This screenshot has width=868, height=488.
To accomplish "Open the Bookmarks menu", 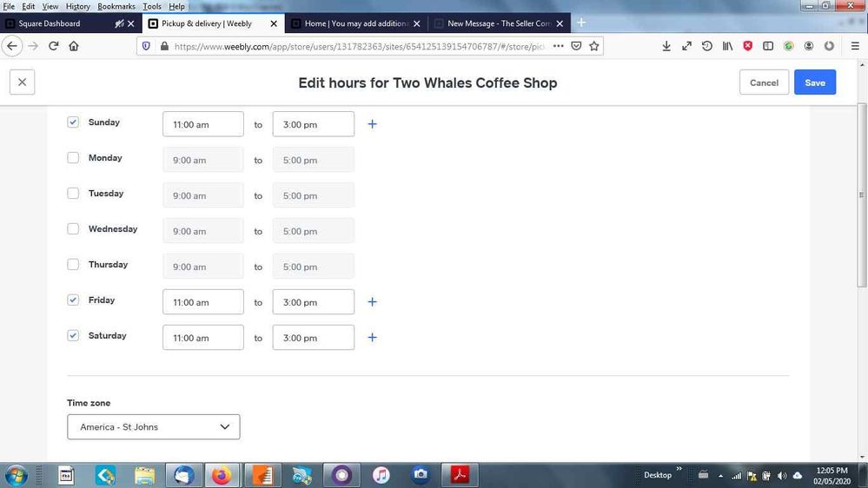I will pyautogui.click(x=116, y=6).
